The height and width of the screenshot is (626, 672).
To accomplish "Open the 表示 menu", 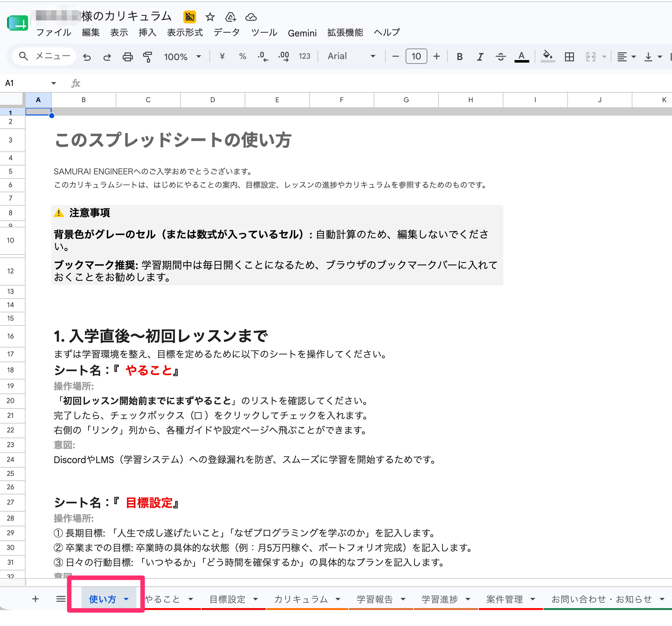I will click(119, 33).
